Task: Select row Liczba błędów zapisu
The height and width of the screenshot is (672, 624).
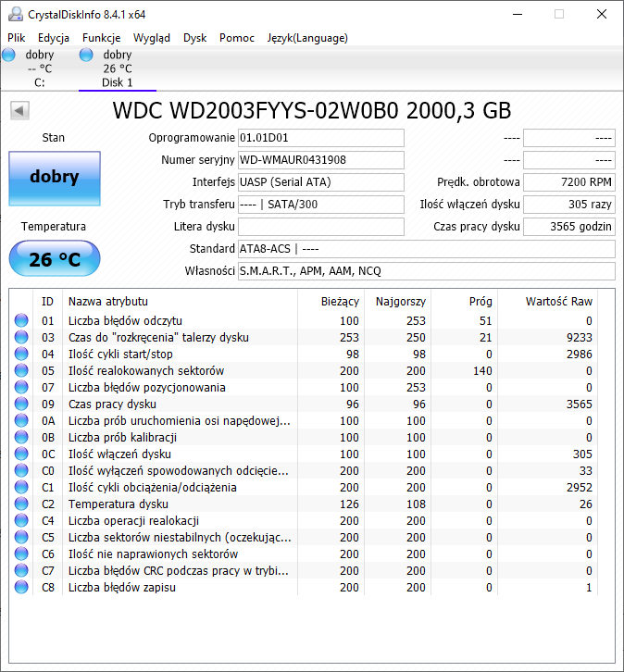Action: tap(303, 587)
